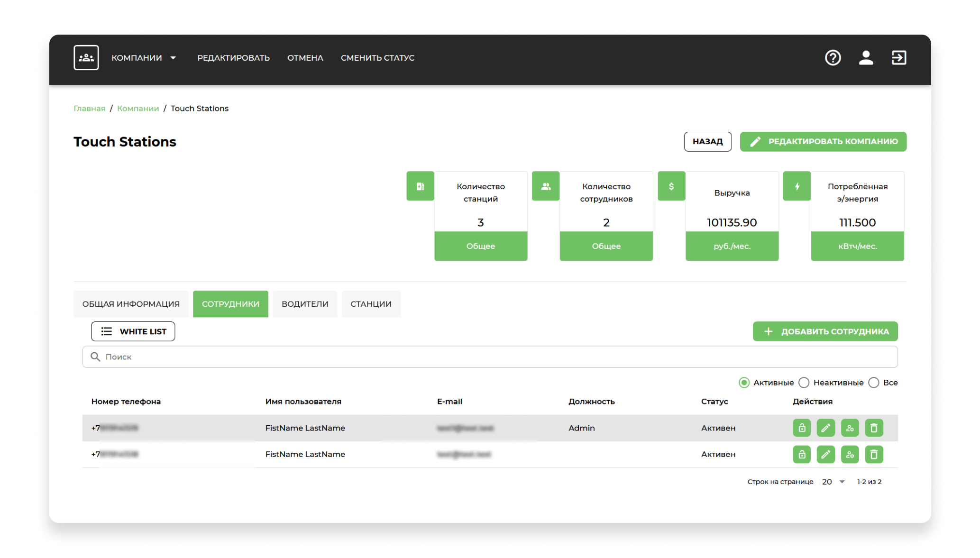
Task: Go to Главная breadcrumb link
Action: [x=89, y=109]
